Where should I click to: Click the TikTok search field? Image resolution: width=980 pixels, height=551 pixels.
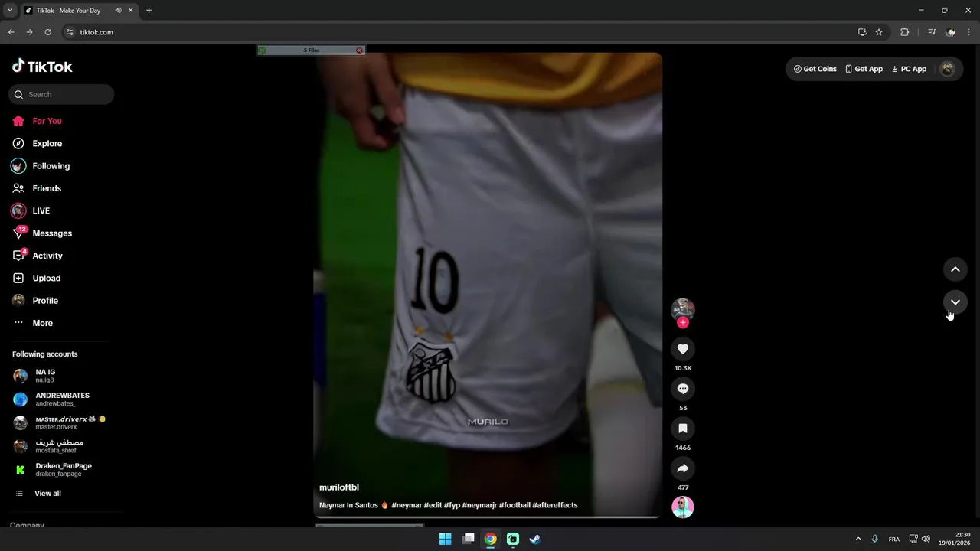click(x=61, y=94)
